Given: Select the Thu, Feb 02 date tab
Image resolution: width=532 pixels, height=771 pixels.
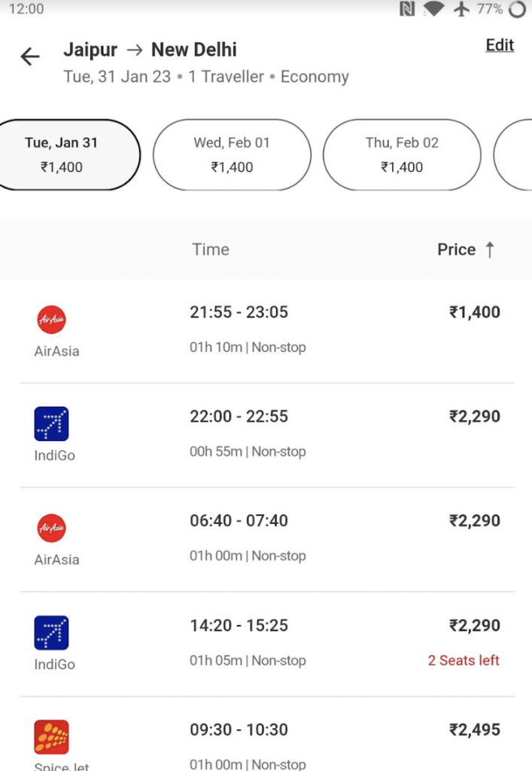Looking at the screenshot, I should (x=402, y=154).
